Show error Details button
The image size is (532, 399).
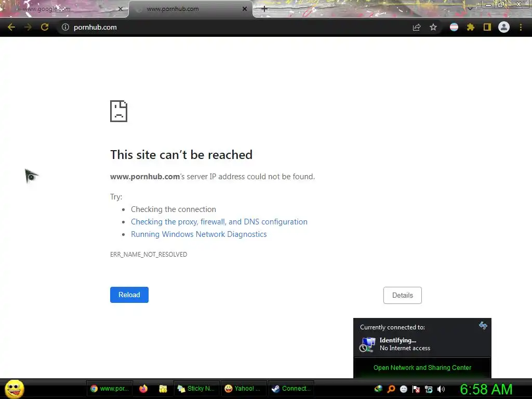(403, 295)
